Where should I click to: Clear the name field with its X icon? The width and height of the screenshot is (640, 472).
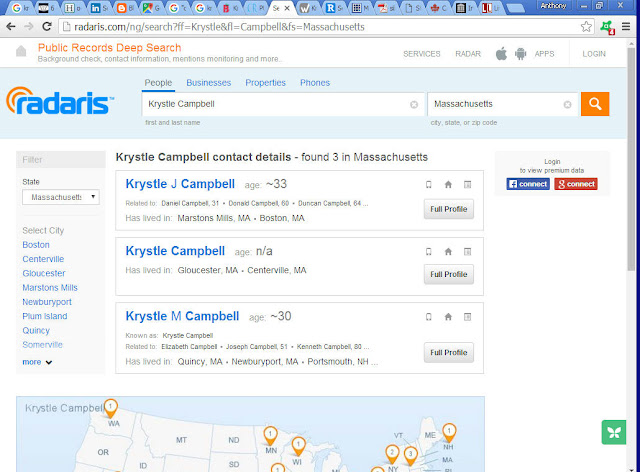tap(414, 105)
